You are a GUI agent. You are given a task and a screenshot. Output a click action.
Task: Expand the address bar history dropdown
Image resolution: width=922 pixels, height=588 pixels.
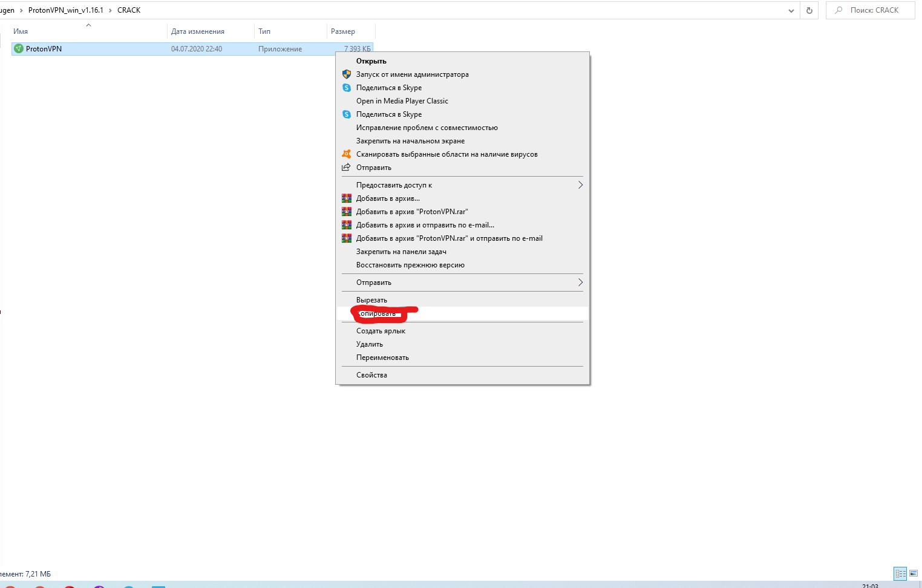tap(791, 10)
